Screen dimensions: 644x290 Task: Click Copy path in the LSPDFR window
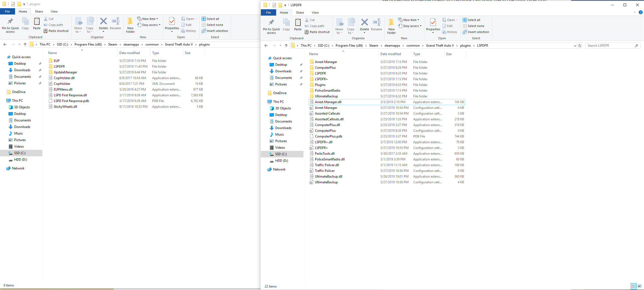point(314,26)
